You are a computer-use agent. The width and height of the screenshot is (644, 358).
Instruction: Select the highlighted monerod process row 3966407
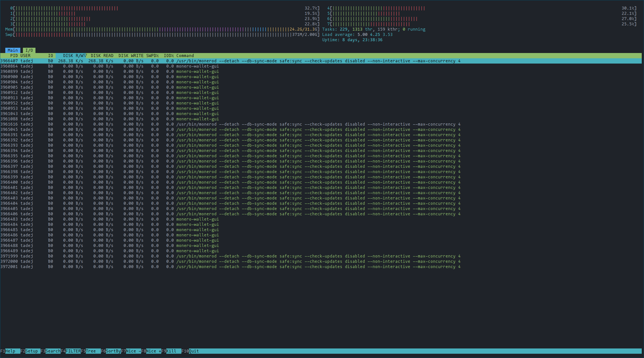(321, 61)
